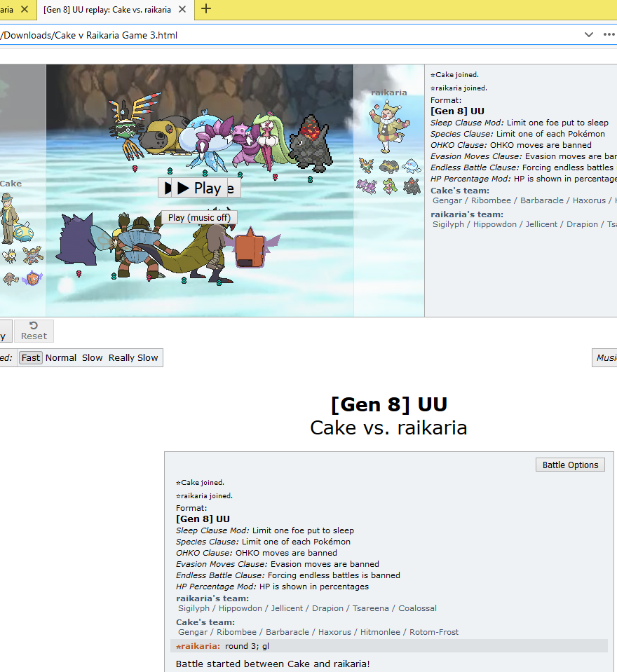This screenshot has height=672, width=617.
Task: Click the 'Cake vs. raikaria' page heading
Action: click(388, 427)
